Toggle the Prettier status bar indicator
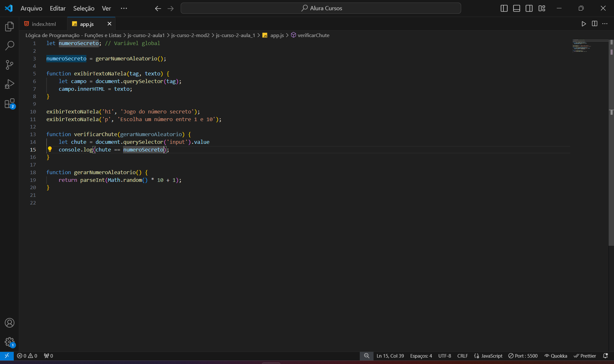 [586, 355]
